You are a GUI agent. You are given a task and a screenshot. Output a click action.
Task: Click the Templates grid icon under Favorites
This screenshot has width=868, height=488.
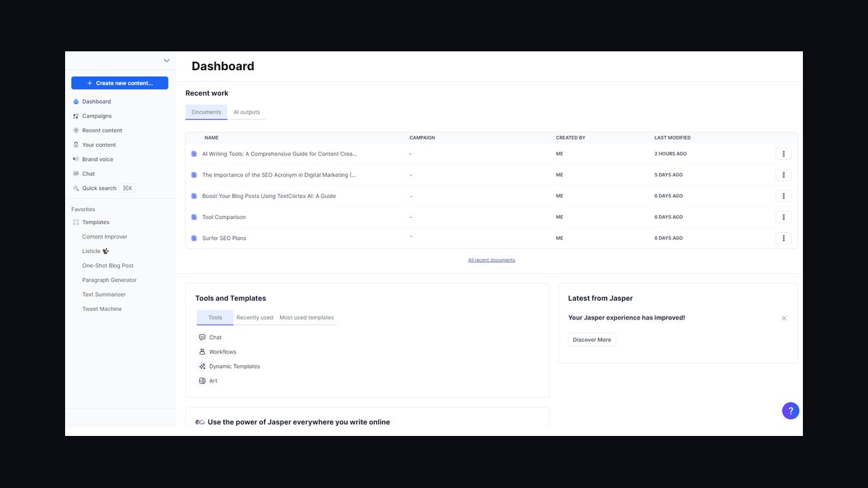[76, 223]
